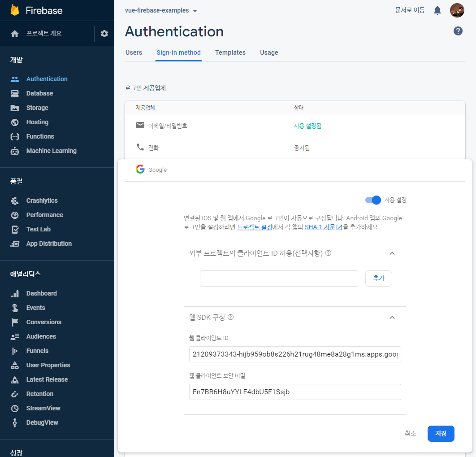Collapse the 웹 SDK 구성 section
Image resolution: width=476 pixels, height=457 pixels.
click(x=392, y=318)
